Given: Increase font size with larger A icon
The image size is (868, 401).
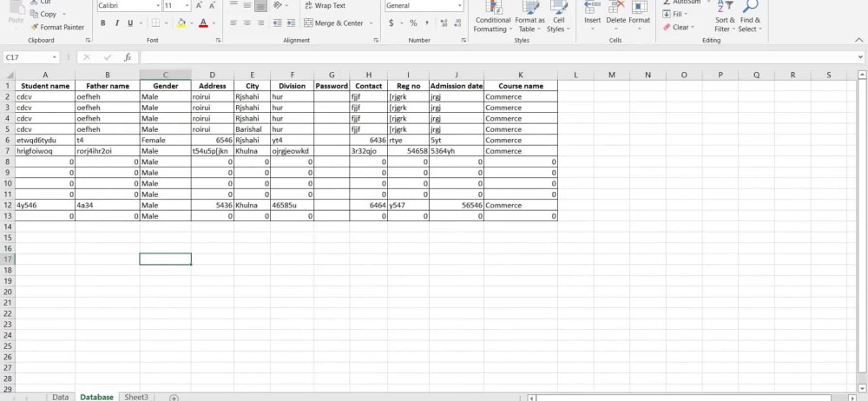Looking at the screenshot, I should coord(199,5).
